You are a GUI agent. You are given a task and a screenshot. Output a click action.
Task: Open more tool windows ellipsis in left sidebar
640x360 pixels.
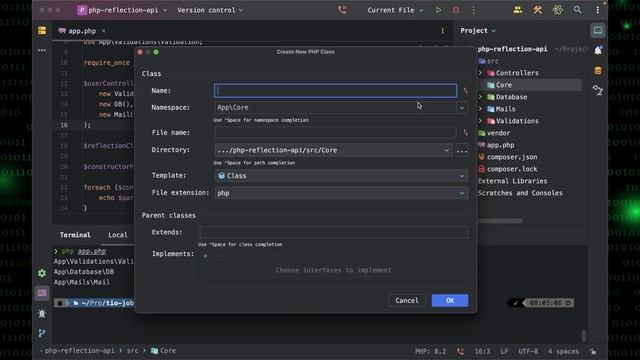point(42,51)
